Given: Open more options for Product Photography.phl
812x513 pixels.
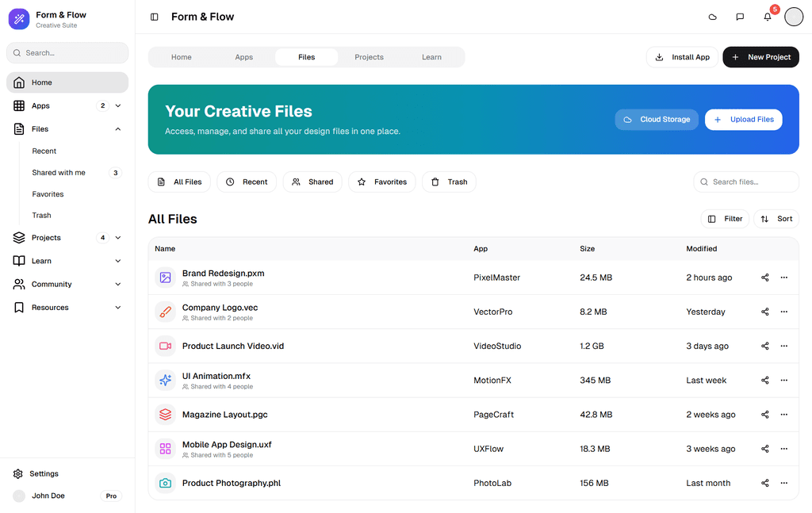Looking at the screenshot, I should pyautogui.click(x=784, y=483).
